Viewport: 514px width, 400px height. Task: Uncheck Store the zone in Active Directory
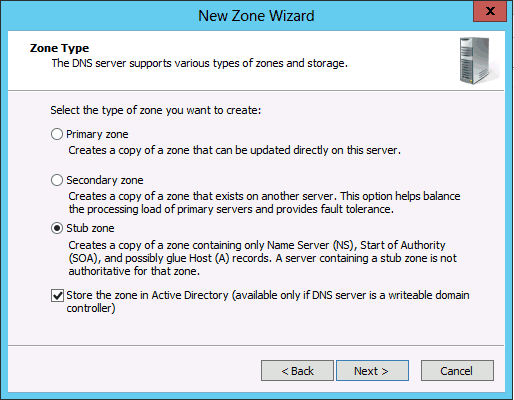57,295
